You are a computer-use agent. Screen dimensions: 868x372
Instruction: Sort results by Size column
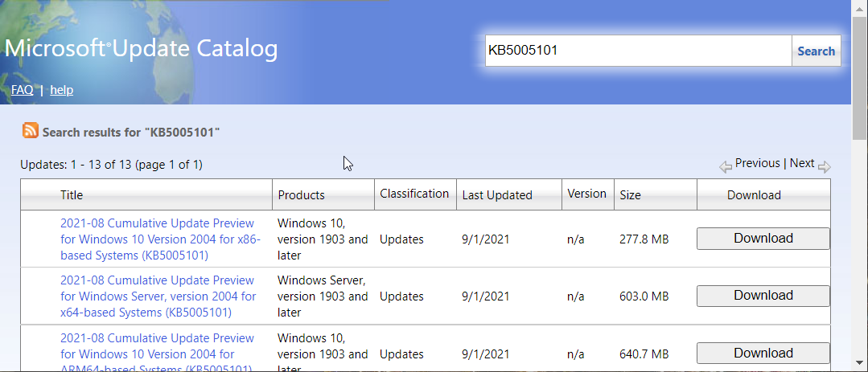630,195
